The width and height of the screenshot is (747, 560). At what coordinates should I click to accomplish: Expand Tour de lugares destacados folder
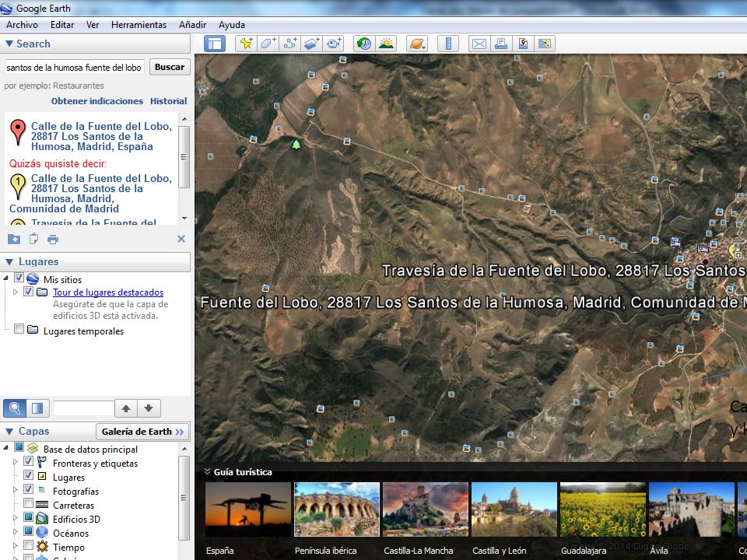point(16,292)
